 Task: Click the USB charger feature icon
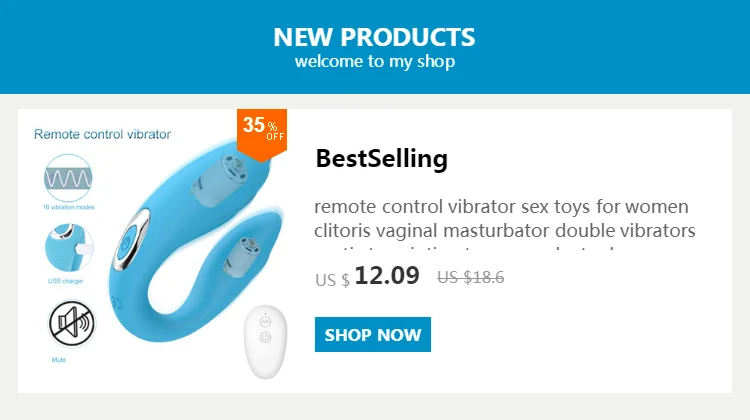point(69,248)
